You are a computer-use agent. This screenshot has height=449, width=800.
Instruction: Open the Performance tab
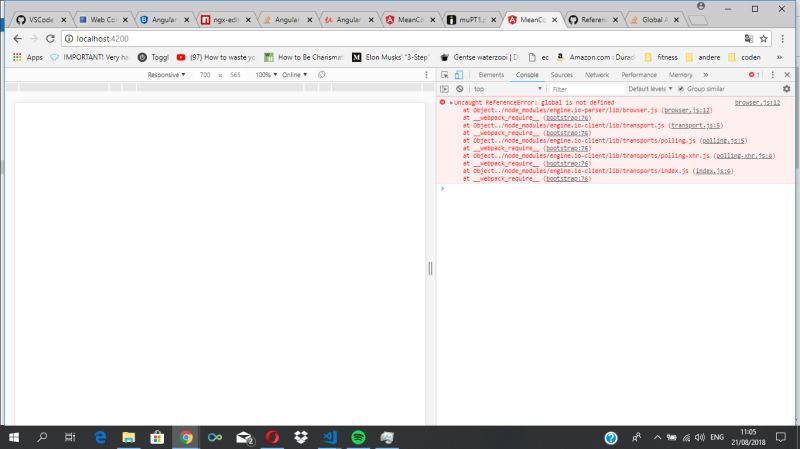pos(639,74)
